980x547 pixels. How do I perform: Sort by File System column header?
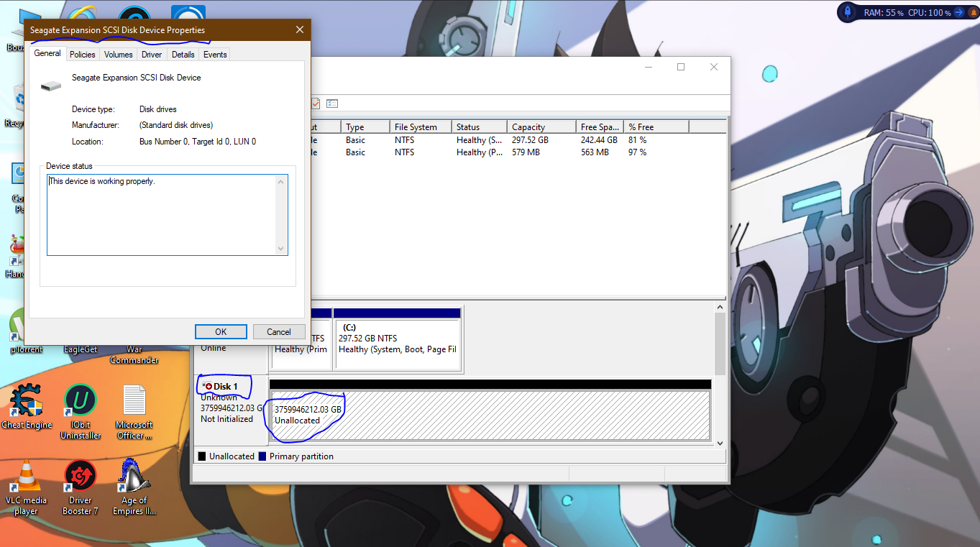pos(421,127)
